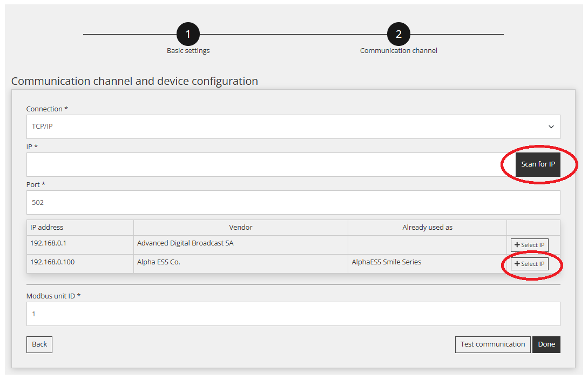Click the Modbus unit ID field

(293, 314)
